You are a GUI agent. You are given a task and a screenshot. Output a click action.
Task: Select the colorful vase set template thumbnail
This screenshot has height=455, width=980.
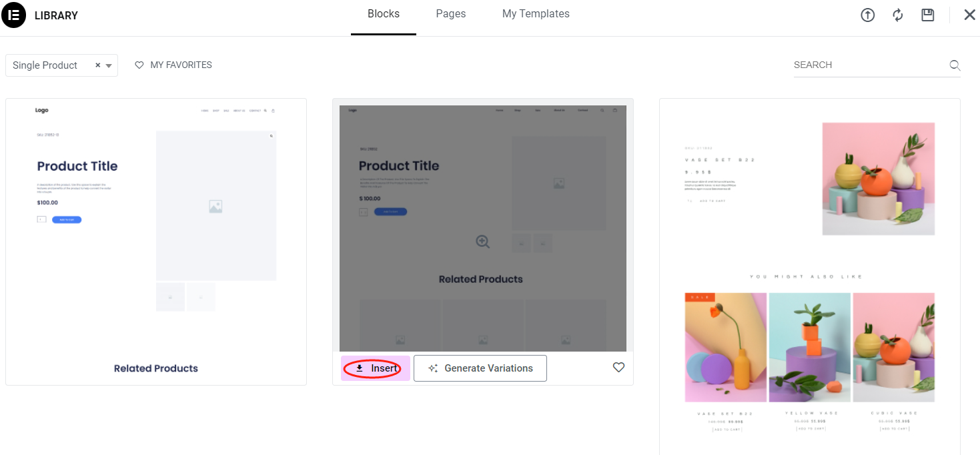[x=809, y=267]
